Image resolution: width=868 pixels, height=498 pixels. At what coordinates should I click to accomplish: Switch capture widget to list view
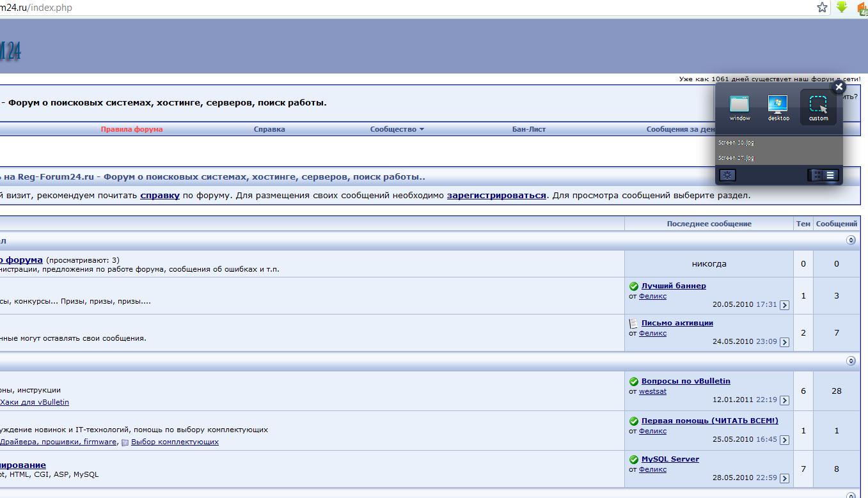[x=830, y=175]
